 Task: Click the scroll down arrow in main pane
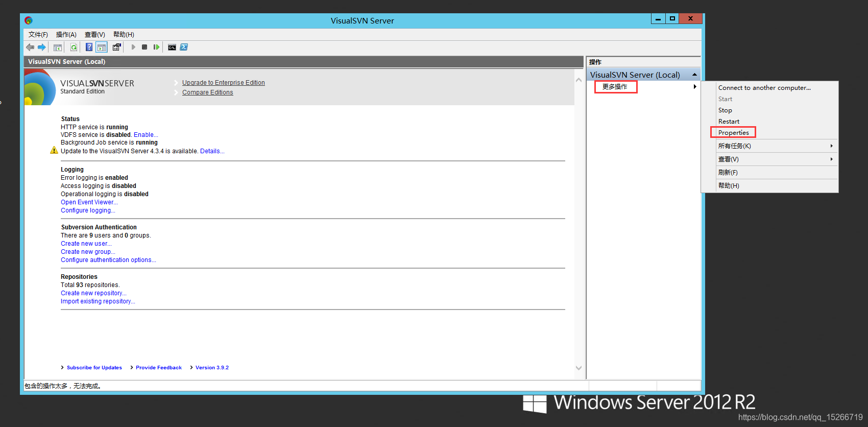pyautogui.click(x=578, y=368)
